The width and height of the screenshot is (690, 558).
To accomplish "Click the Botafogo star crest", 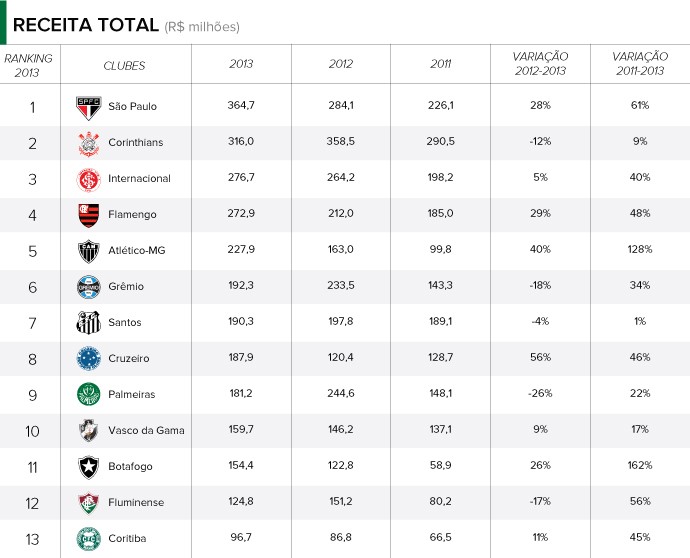I will click(x=88, y=466).
